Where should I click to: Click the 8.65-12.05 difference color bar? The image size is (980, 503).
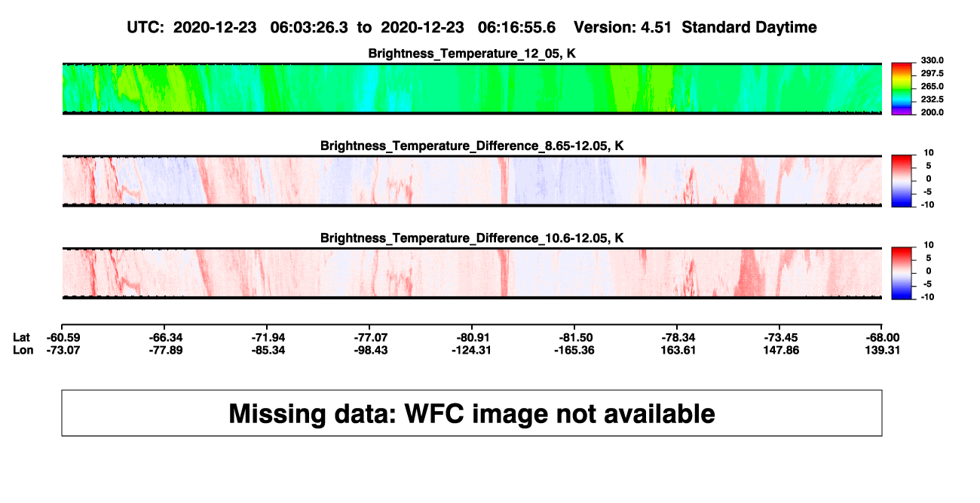(902, 181)
